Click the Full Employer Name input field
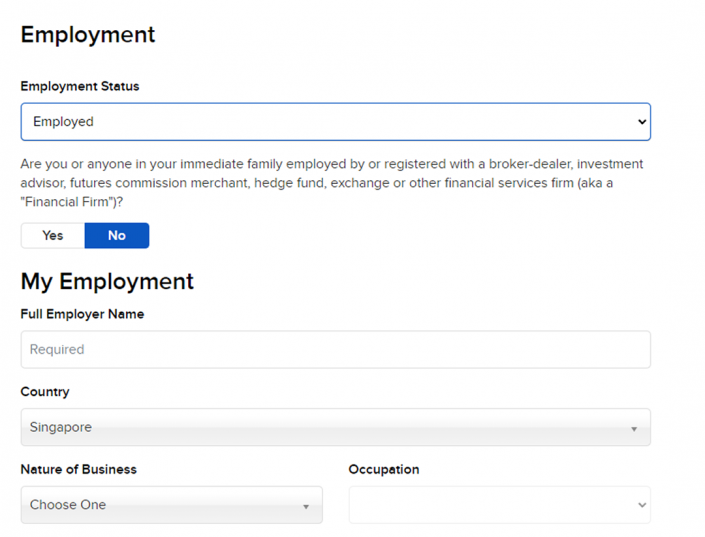This screenshot has height=537, width=705. tap(335, 350)
